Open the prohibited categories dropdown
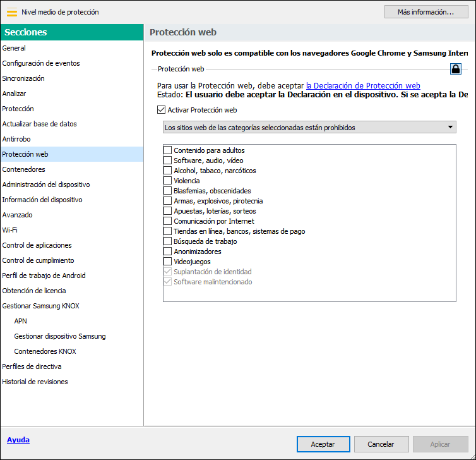Viewport: 476px width, 460px height. point(309,128)
